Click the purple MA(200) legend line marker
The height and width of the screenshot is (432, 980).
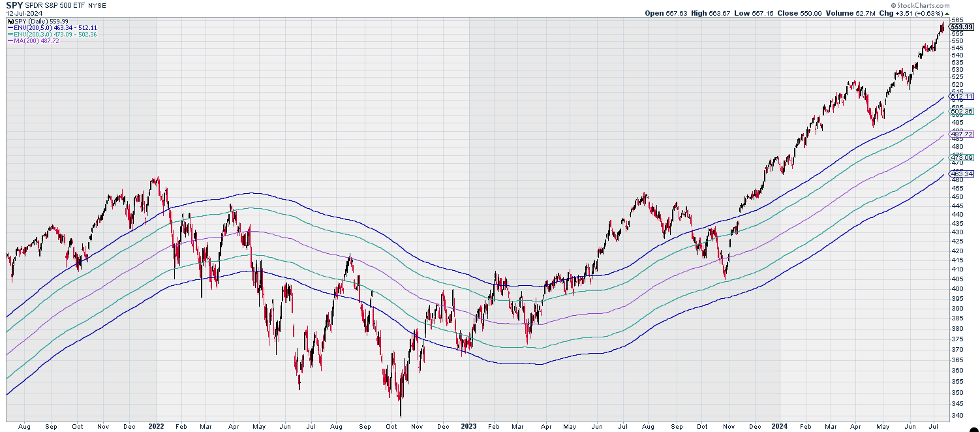click(x=9, y=40)
